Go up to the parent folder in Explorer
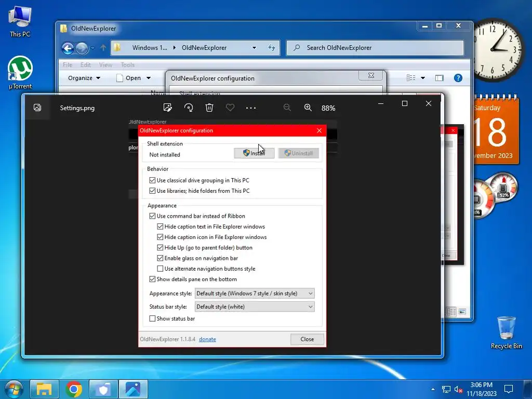 103,48
